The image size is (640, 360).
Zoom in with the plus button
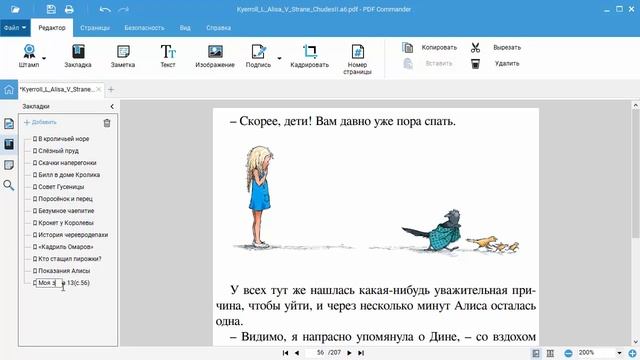[632, 353]
